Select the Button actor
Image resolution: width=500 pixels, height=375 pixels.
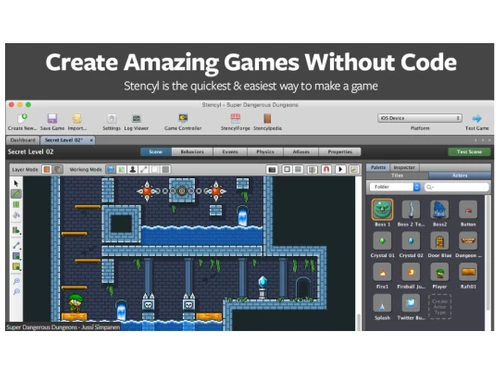[468, 209]
